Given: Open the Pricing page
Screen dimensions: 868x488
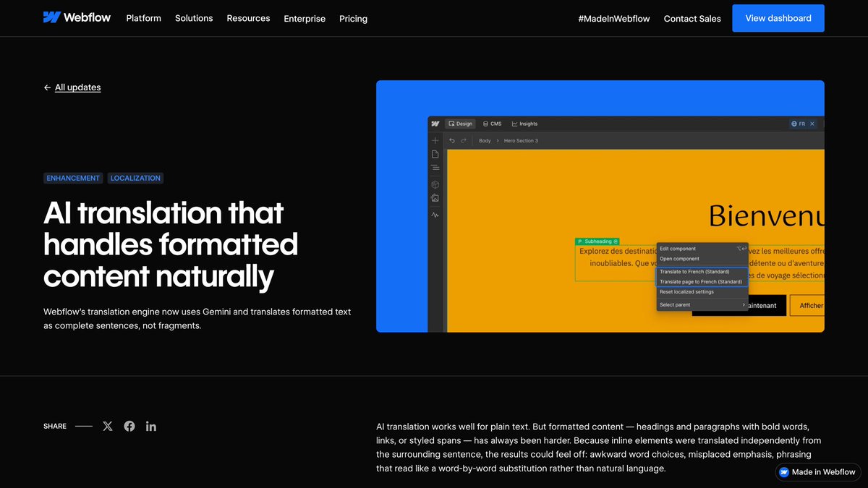Looking at the screenshot, I should pos(353,19).
